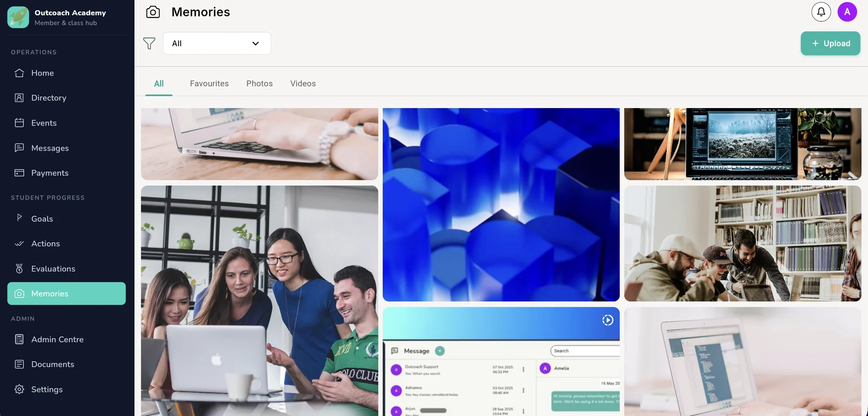
Task: Click the Evaluations medal icon
Action: [x=20, y=268]
